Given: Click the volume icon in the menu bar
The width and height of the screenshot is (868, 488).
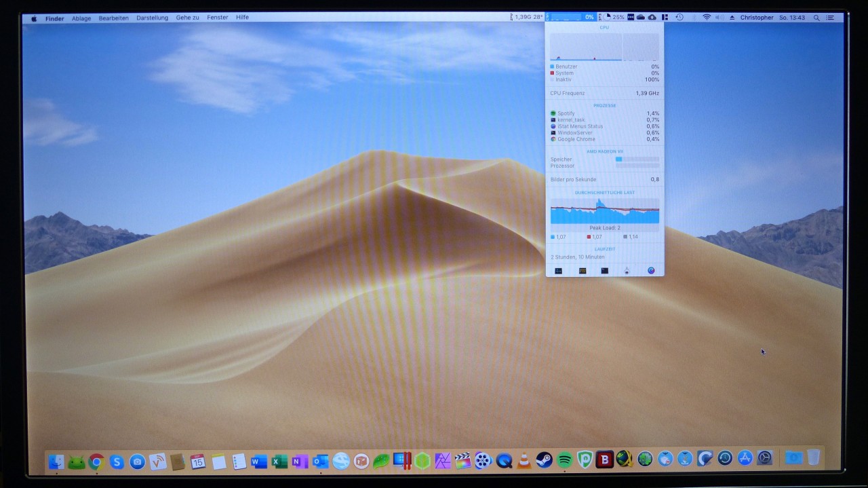Looking at the screenshot, I should [x=719, y=17].
